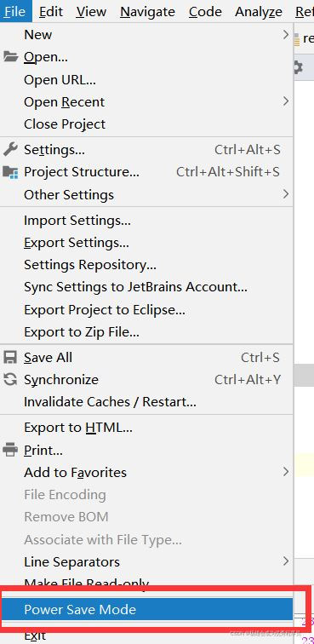This screenshot has width=314, height=644.
Task: Open the Edit menu
Action: tap(51, 12)
